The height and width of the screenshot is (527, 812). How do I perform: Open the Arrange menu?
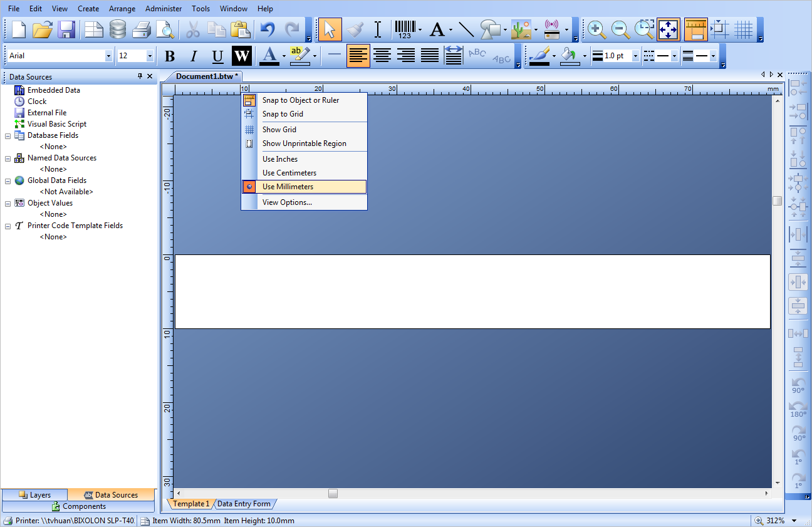point(122,9)
